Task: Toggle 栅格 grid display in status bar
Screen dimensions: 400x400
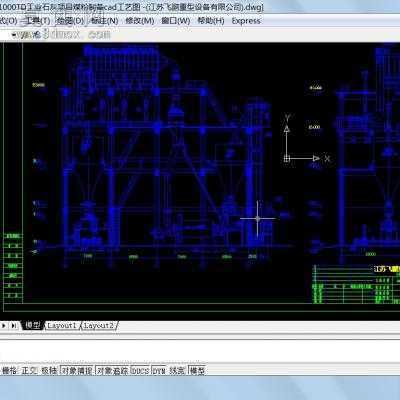Action: [10, 370]
